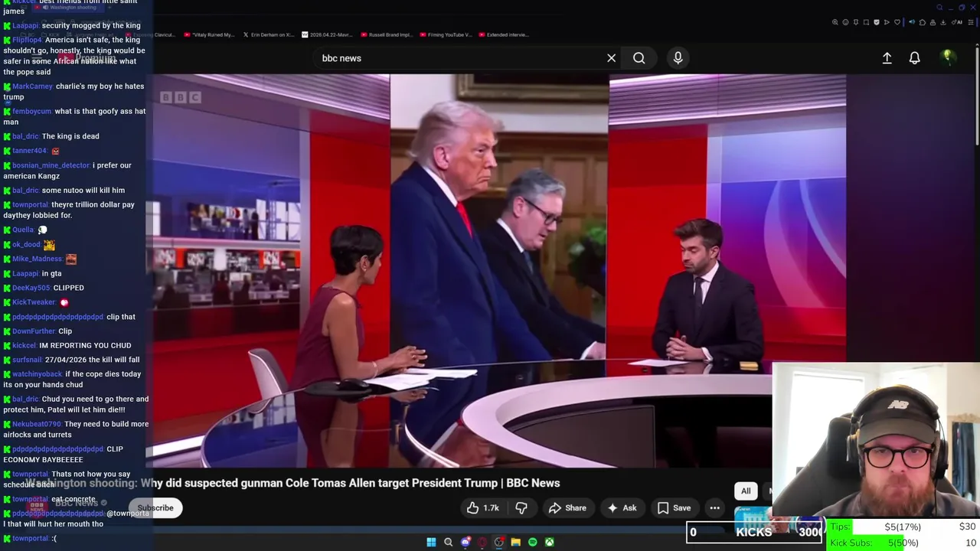Open YouTube notifications bell
The image size is (980, 551).
pyautogui.click(x=914, y=58)
